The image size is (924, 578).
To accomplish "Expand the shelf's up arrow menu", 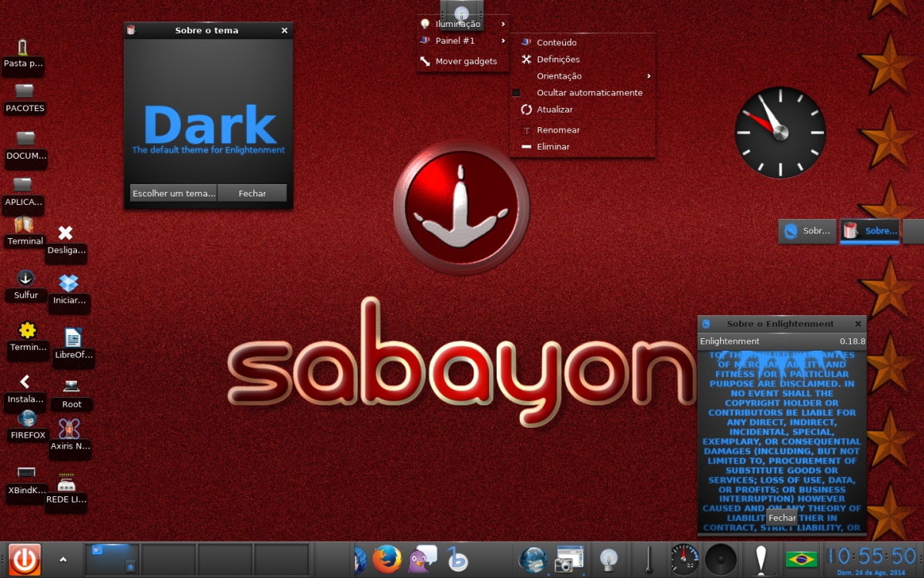I will pos(63,560).
